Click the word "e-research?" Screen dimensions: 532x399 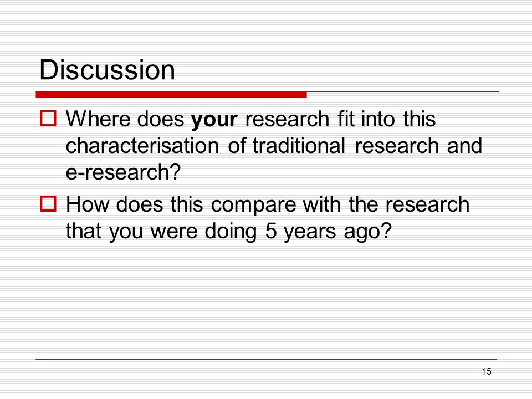(123, 172)
